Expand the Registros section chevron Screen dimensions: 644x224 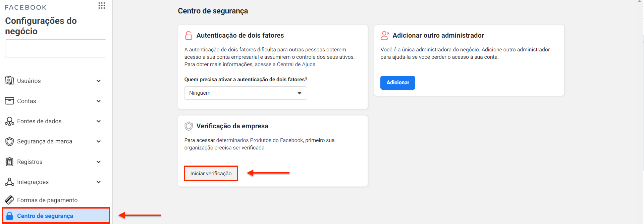pyautogui.click(x=99, y=162)
